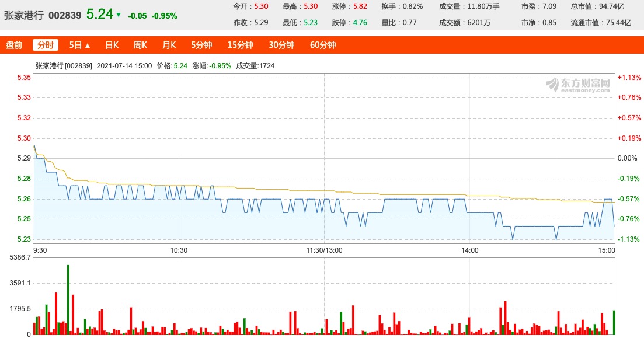
Task: Open the 60分钟 chart tab
Action: [323, 45]
